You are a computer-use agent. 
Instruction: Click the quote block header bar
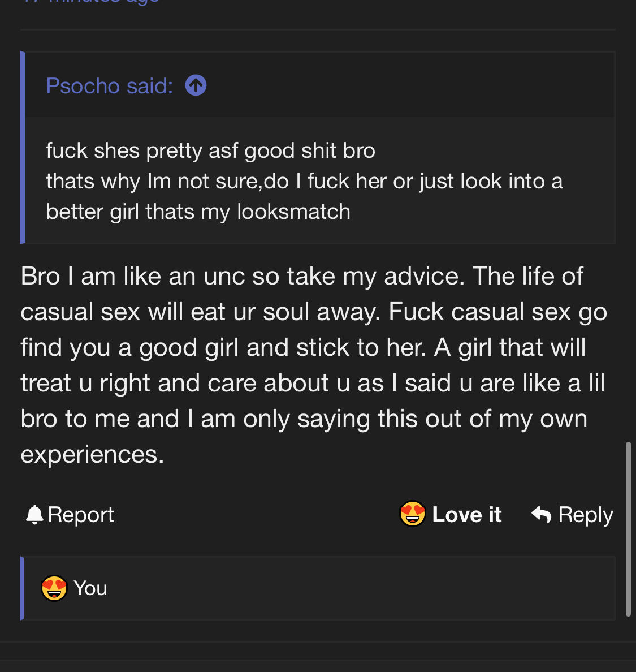(x=320, y=85)
